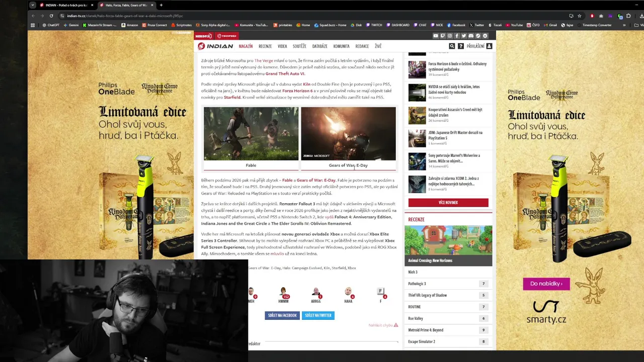This screenshot has height=362, width=644.
Task: Open the TECHFEED header tab
Action: coord(226,36)
